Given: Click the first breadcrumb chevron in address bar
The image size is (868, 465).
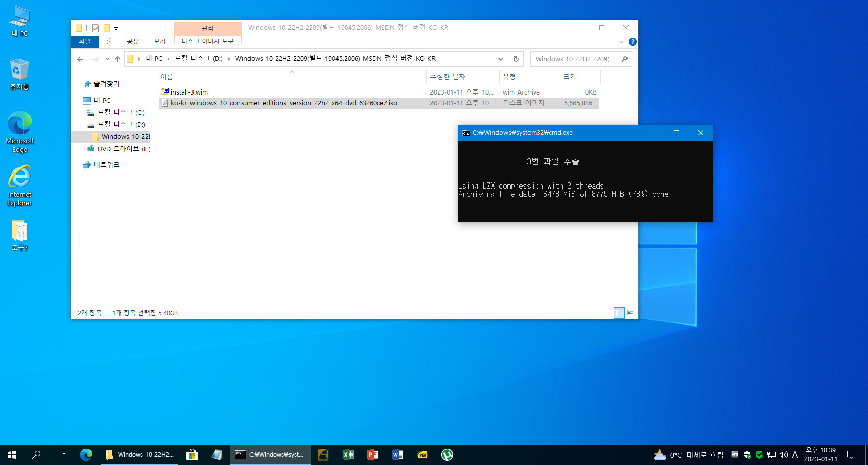Looking at the screenshot, I should click(139, 59).
